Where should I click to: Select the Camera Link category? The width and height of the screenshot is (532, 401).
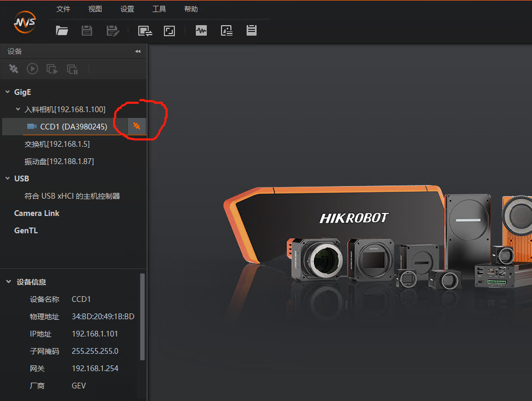(37, 213)
